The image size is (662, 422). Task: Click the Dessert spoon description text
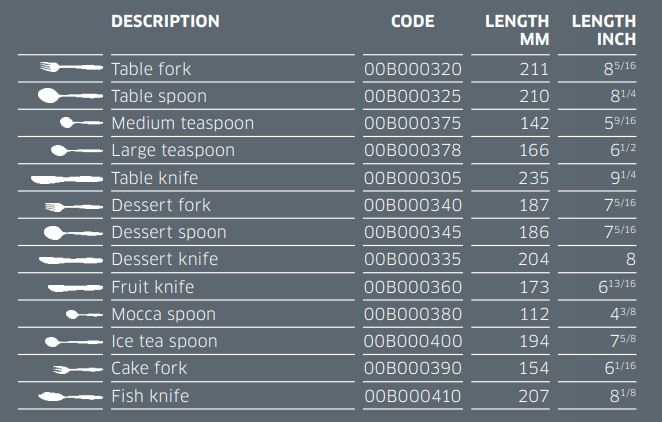pyautogui.click(x=169, y=233)
